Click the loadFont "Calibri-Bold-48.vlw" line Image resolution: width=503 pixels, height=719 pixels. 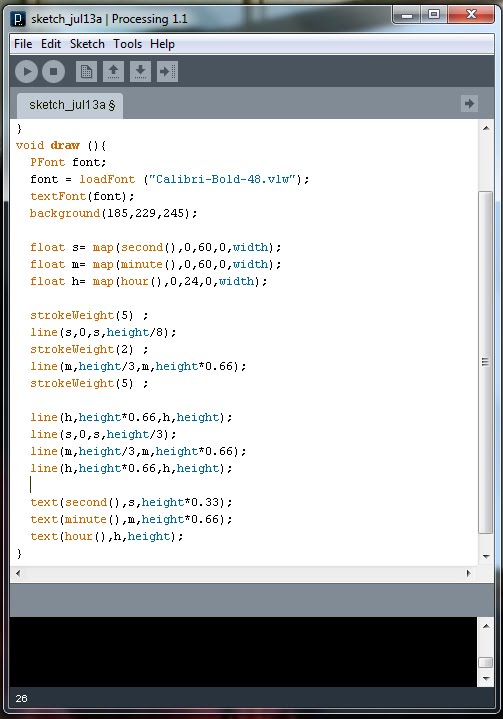point(170,179)
